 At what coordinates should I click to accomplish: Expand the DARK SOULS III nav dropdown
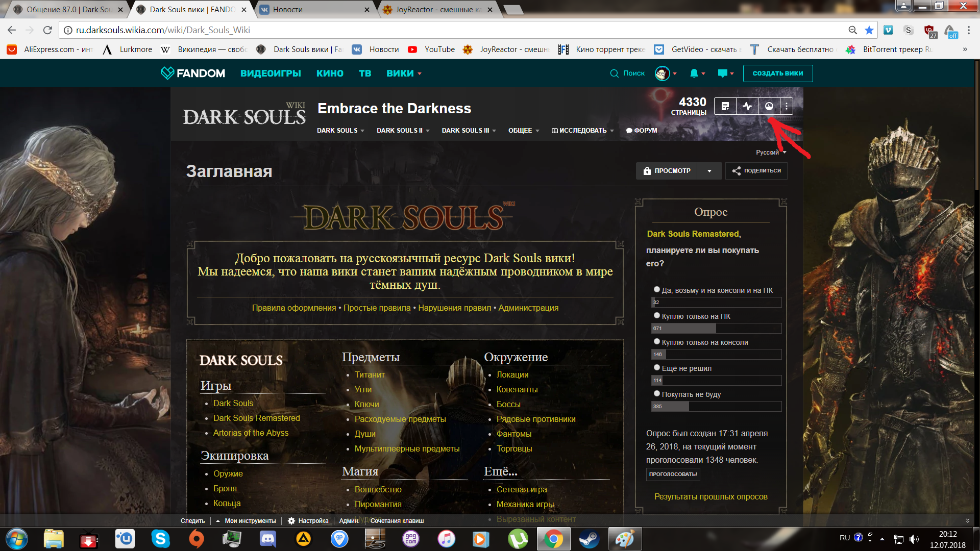pos(469,131)
